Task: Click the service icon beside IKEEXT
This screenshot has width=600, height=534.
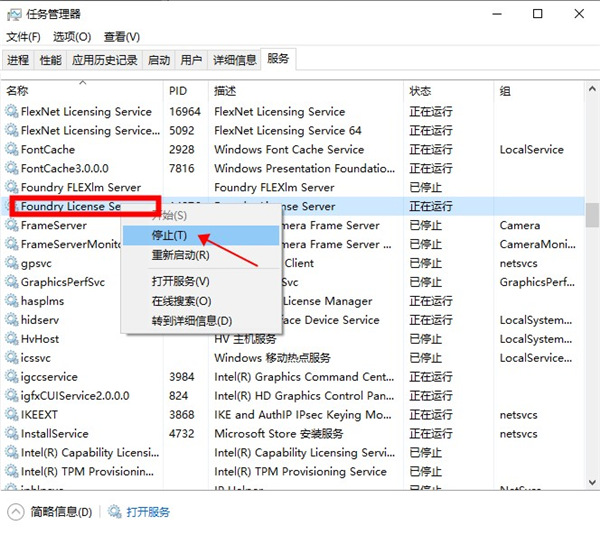Action: (x=12, y=415)
